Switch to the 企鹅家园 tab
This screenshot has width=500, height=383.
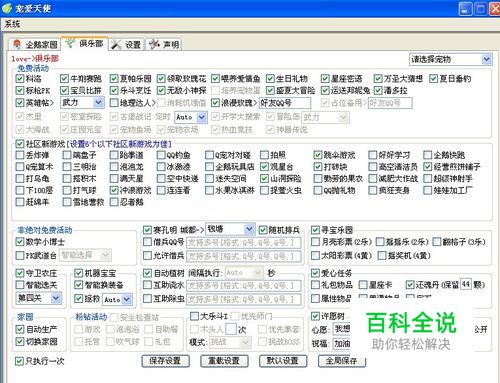tap(35, 44)
